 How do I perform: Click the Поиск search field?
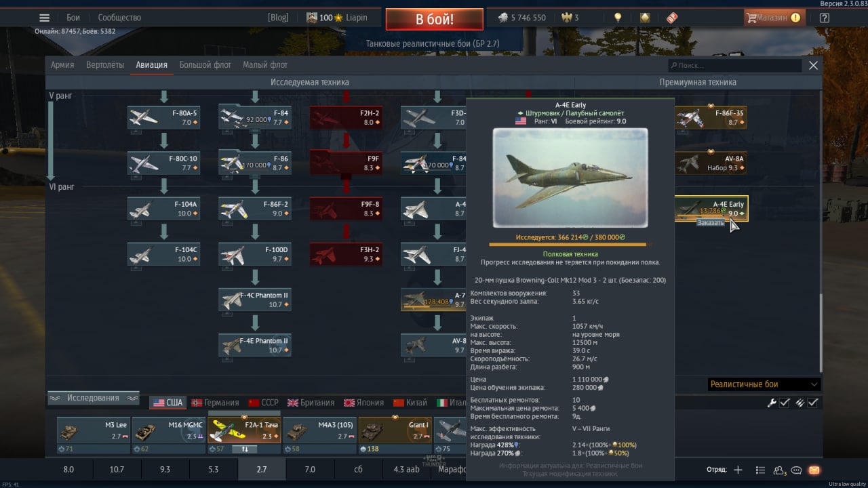tap(734, 65)
